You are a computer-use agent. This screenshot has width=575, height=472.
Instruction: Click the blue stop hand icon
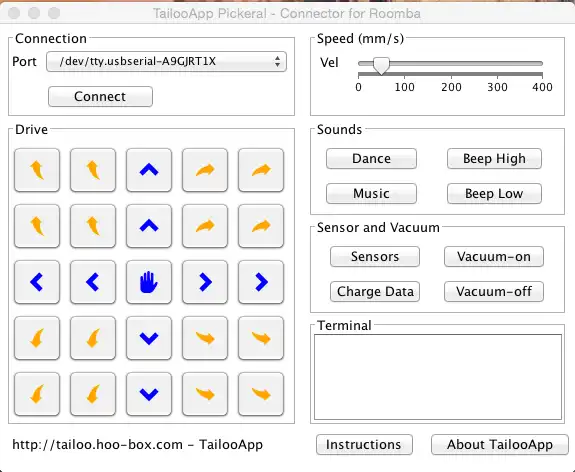149,282
